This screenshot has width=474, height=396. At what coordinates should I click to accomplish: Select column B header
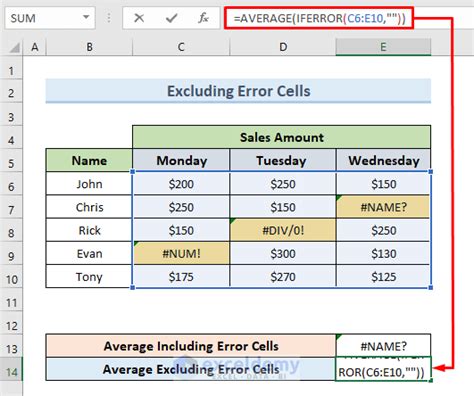(89, 47)
